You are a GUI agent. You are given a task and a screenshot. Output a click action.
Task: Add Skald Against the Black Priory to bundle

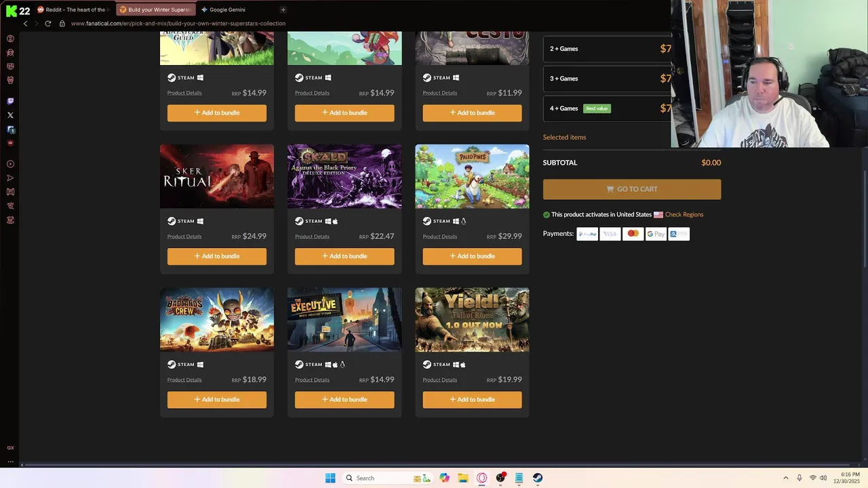[x=344, y=256]
